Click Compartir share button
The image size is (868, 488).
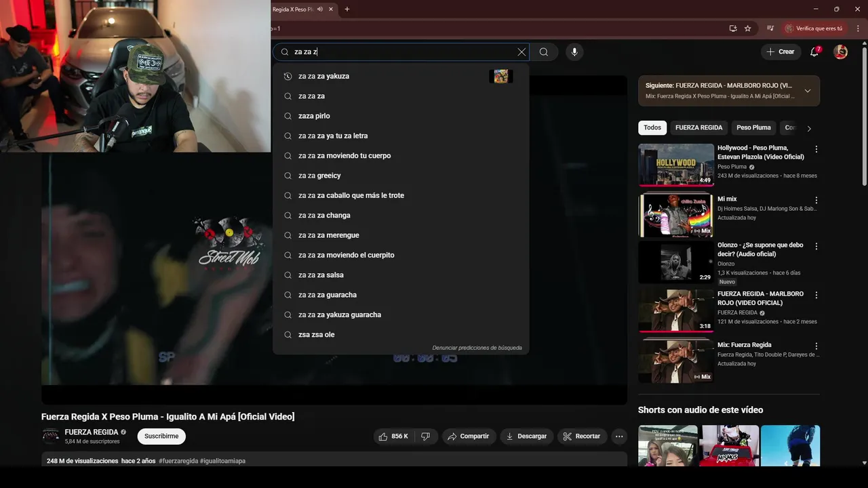point(469,436)
